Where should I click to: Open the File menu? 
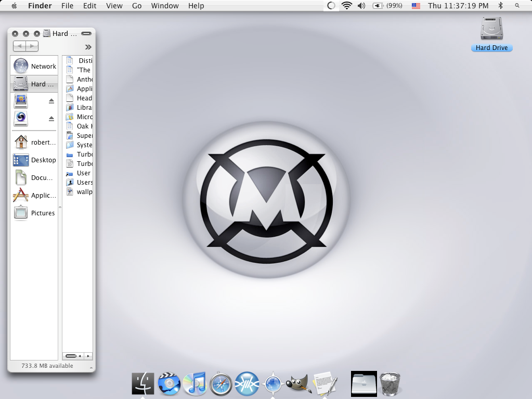(67, 6)
